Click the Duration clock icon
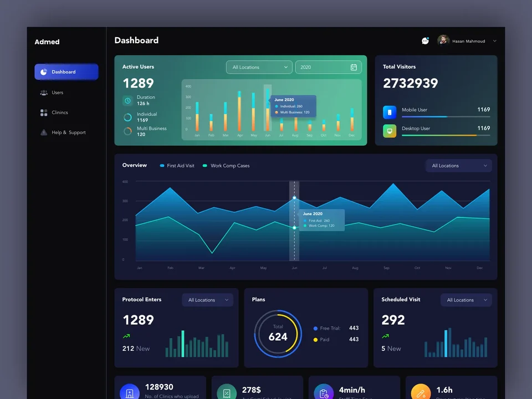 pos(127,101)
